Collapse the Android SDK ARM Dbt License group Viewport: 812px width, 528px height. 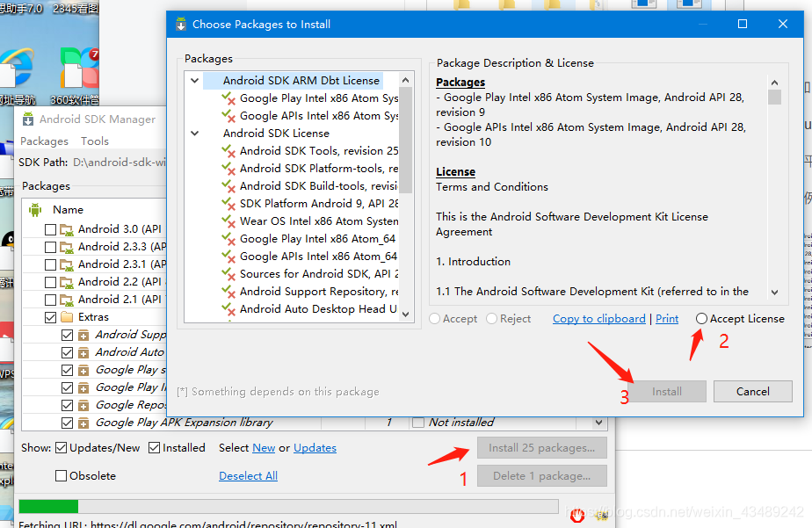pyautogui.click(x=195, y=81)
